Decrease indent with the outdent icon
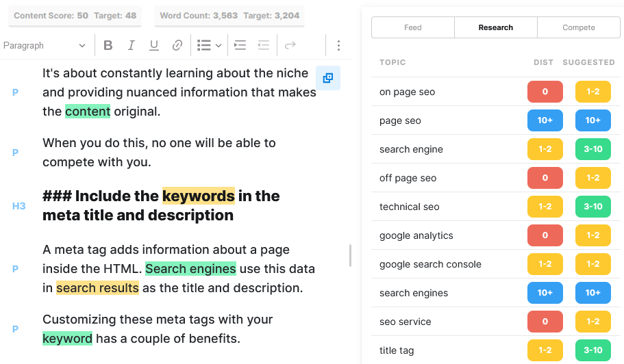The height and width of the screenshot is (364, 624). pyautogui.click(x=263, y=46)
